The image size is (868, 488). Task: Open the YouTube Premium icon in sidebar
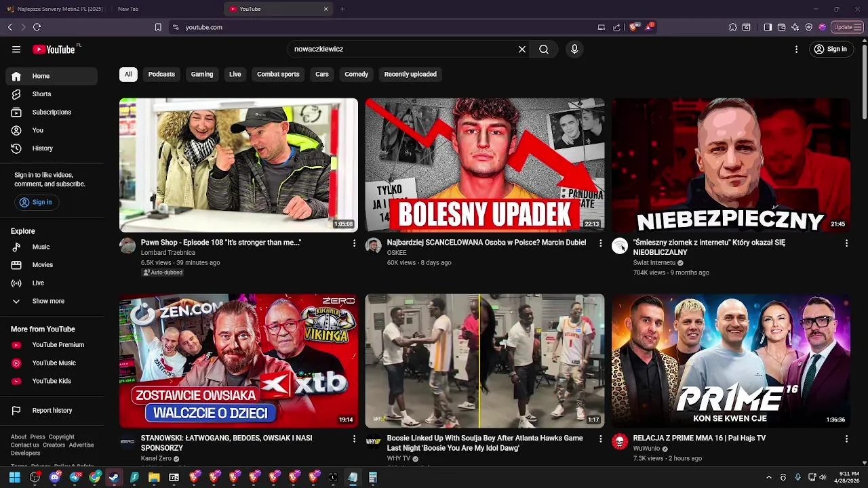(x=16, y=345)
